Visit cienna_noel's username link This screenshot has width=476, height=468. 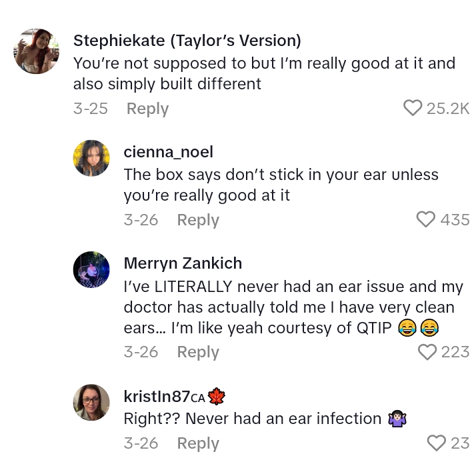point(168,152)
